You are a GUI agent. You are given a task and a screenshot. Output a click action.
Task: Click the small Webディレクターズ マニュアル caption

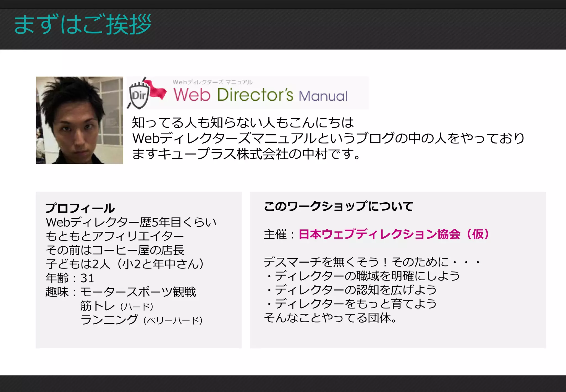[x=213, y=82]
